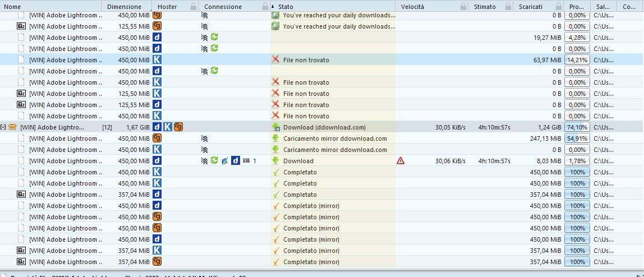This screenshot has width=644, height=277.
Task: Click the green refresh icon in the 1,78% row
Action: click(x=214, y=160)
